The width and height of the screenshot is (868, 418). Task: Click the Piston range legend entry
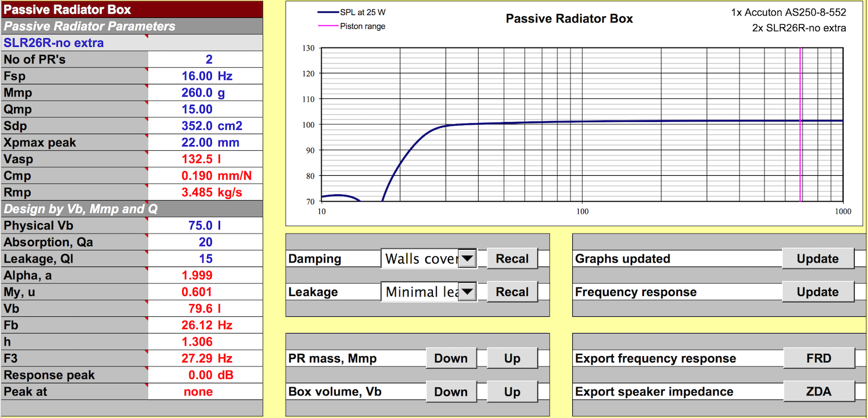tap(351, 26)
